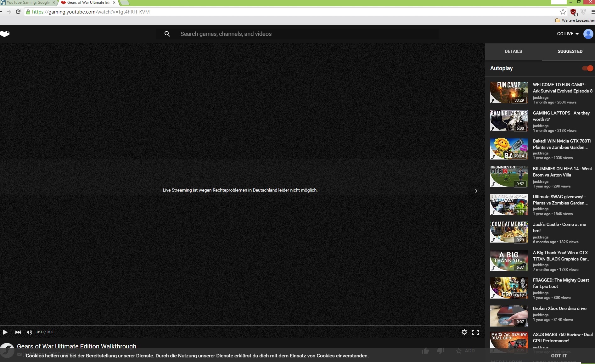Switch to YouTube Gaming: Google browser tab
Image resolution: width=595 pixels, height=364 pixels.
[28, 3]
